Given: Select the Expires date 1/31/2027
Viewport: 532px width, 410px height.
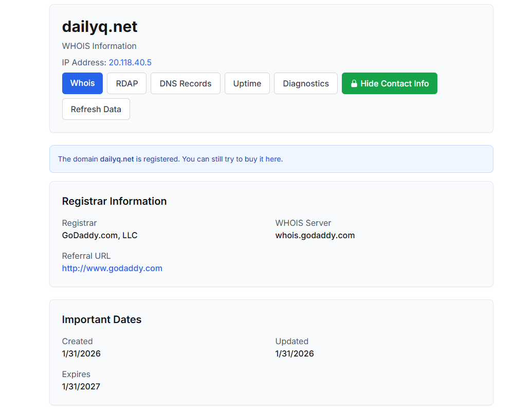Looking at the screenshot, I should click(81, 386).
